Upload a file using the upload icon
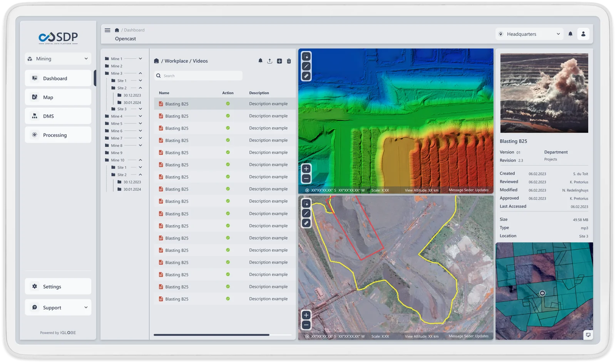Image resolution: width=616 pixels, height=364 pixels. 269,61
